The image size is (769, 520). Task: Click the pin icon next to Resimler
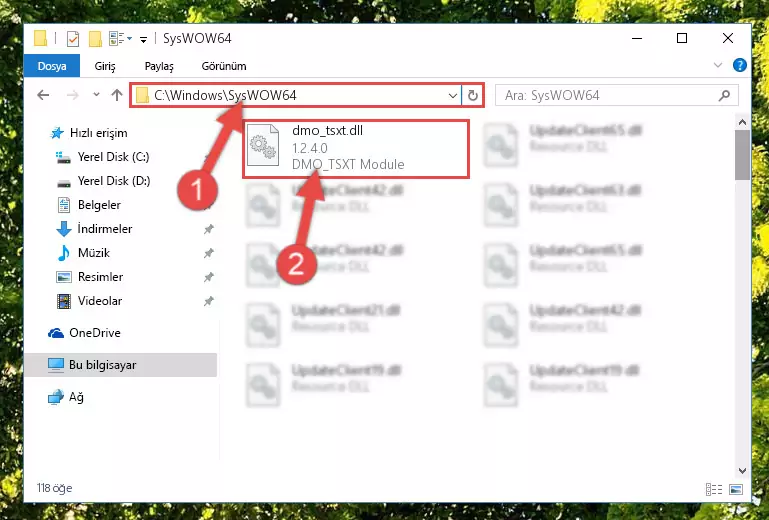pos(209,277)
